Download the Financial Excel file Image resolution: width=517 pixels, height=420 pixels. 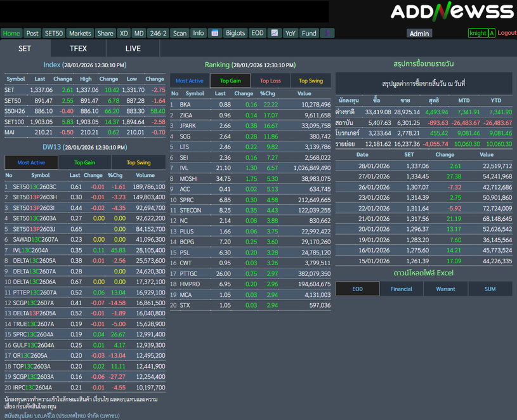coord(401,289)
